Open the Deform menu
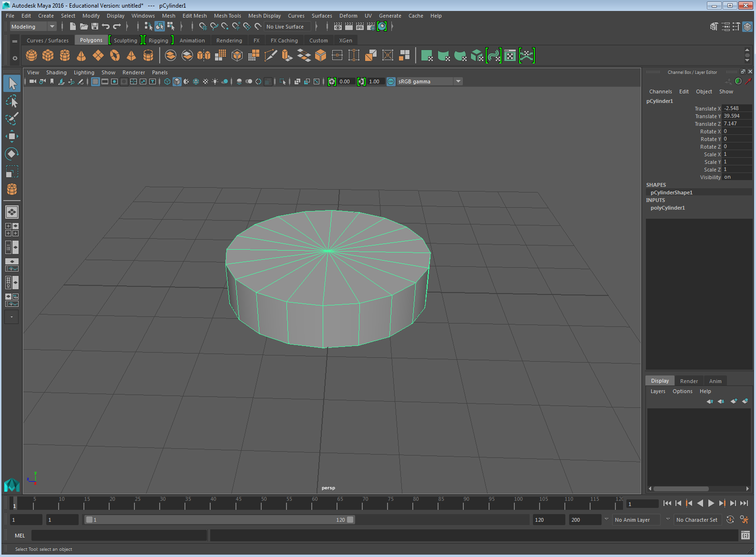This screenshot has width=756, height=557. pyautogui.click(x=348, y=16)
